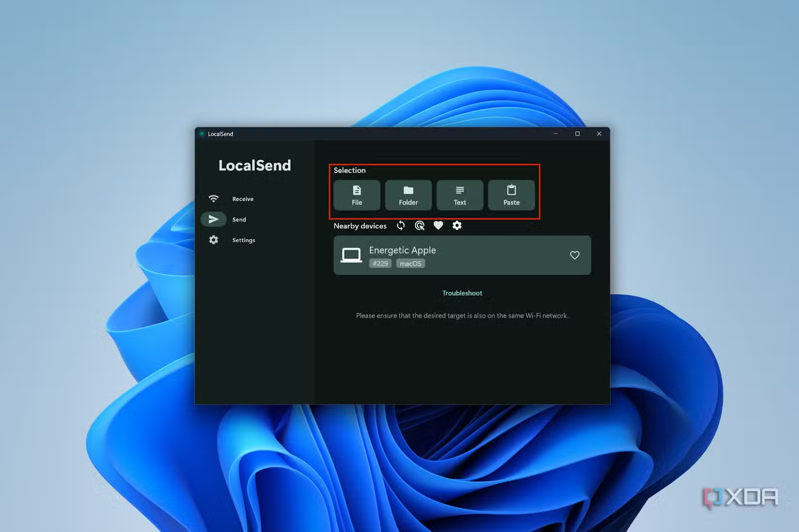
Task: Click the Selection heading label
Action: pyautogui.click(x=350, y=170)
